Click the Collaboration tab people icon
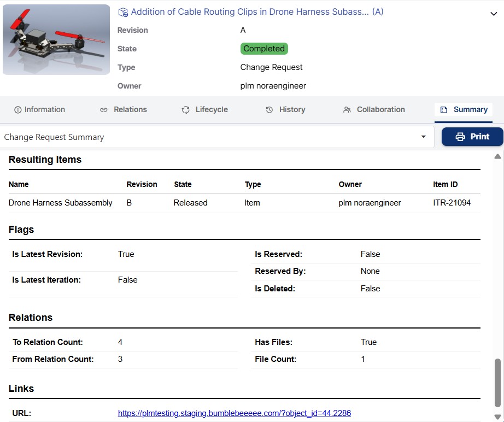 coord(347,110)
